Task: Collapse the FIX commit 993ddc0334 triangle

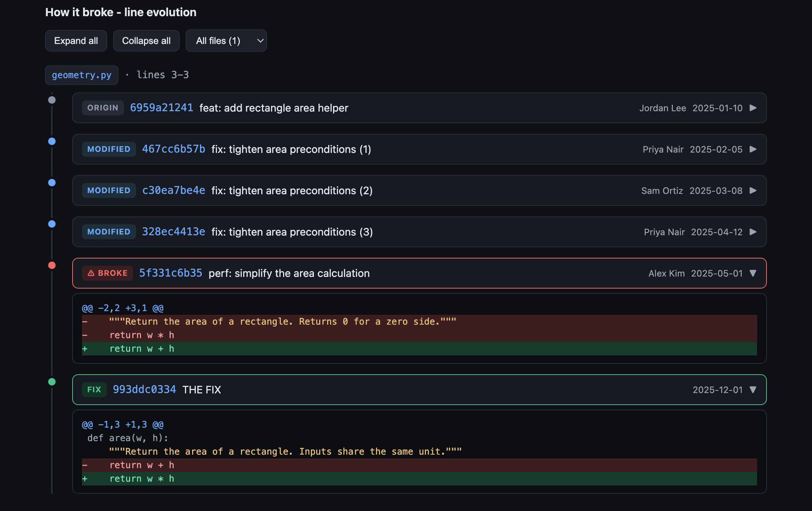Action: pos(753,390)
